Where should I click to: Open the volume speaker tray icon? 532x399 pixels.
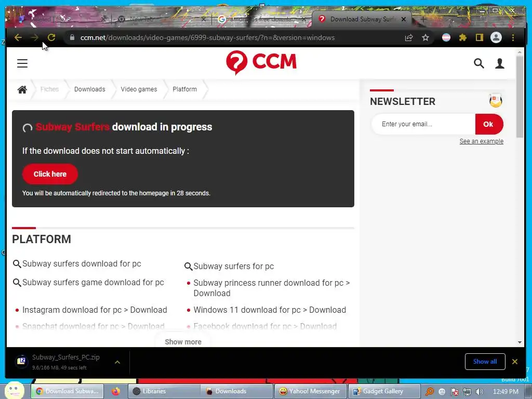479,392
